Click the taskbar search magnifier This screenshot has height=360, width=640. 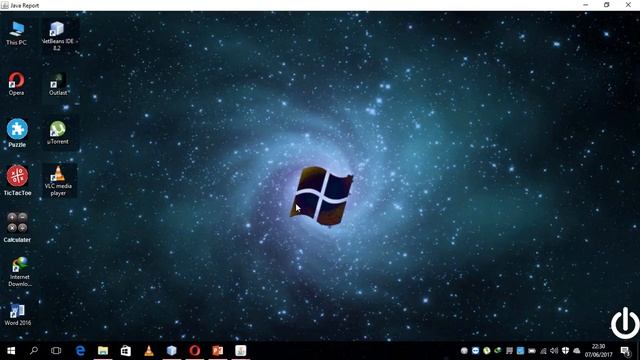34,351
